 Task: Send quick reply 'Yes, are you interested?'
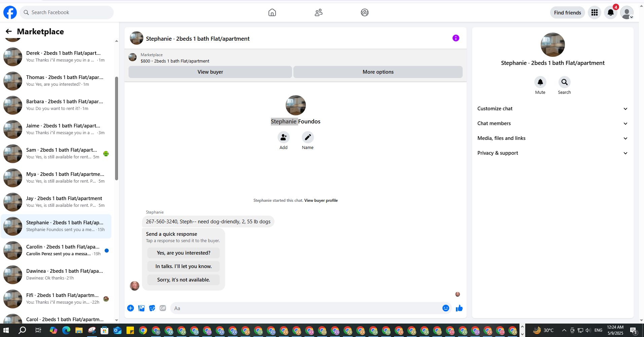click(183, 253)
